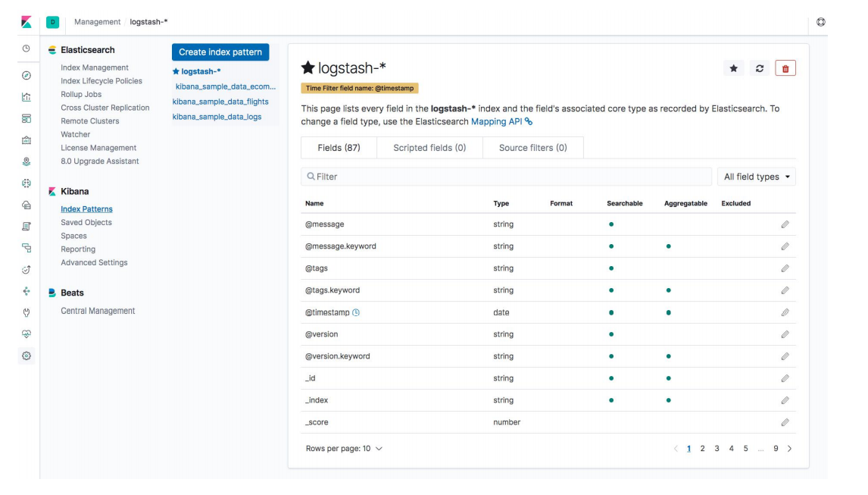This screenshot has height=495, width=868.
Task: Open Uptime icon in sidebar
Action: 26,269
